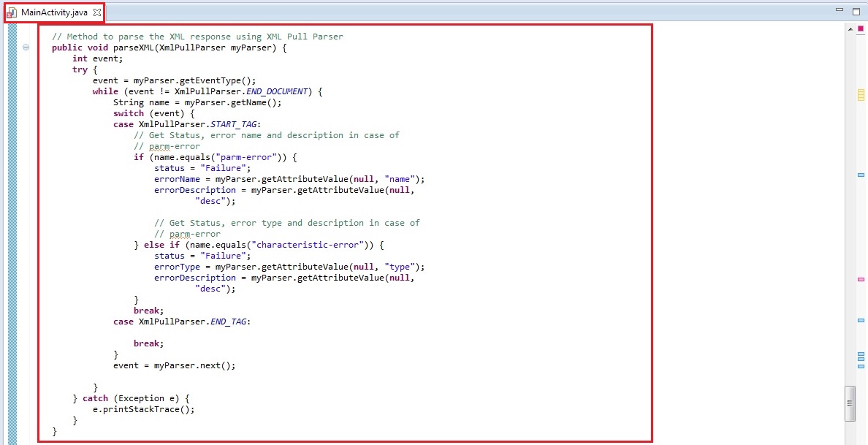The height and width of the screenshot is (445, 868).
Task: Click the Java file error icon on tab
Action: (12, 12)
